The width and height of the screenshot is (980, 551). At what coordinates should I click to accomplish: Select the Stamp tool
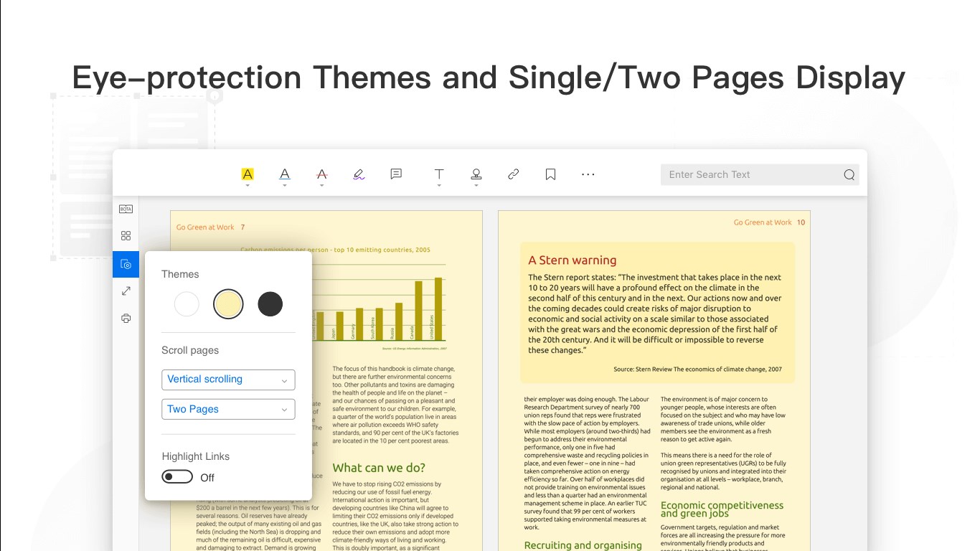pos(476,174)
